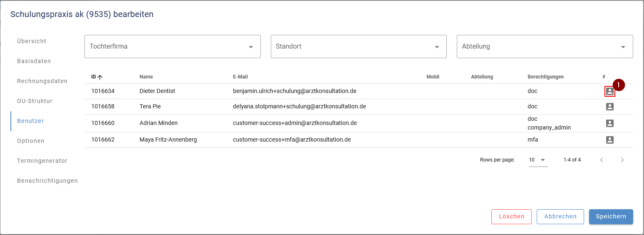Click the Abbrechen button
Screen dimensions: 644x235
(560, 216)
